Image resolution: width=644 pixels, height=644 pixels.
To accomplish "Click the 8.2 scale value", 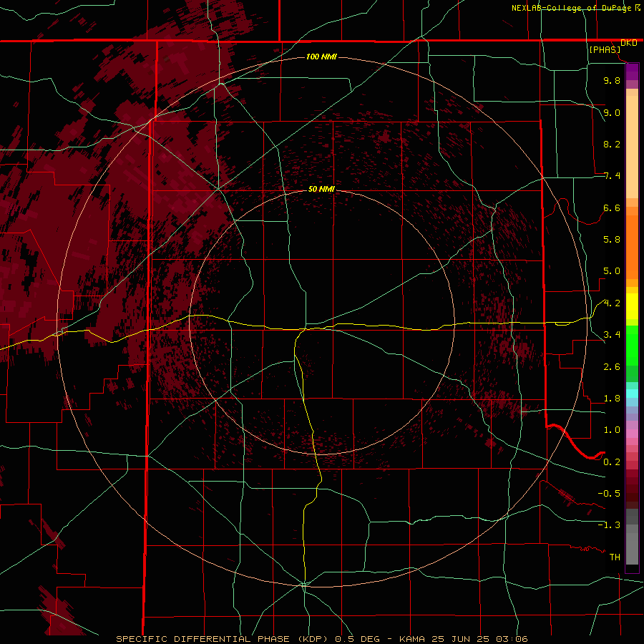I will tap(612, 144).
